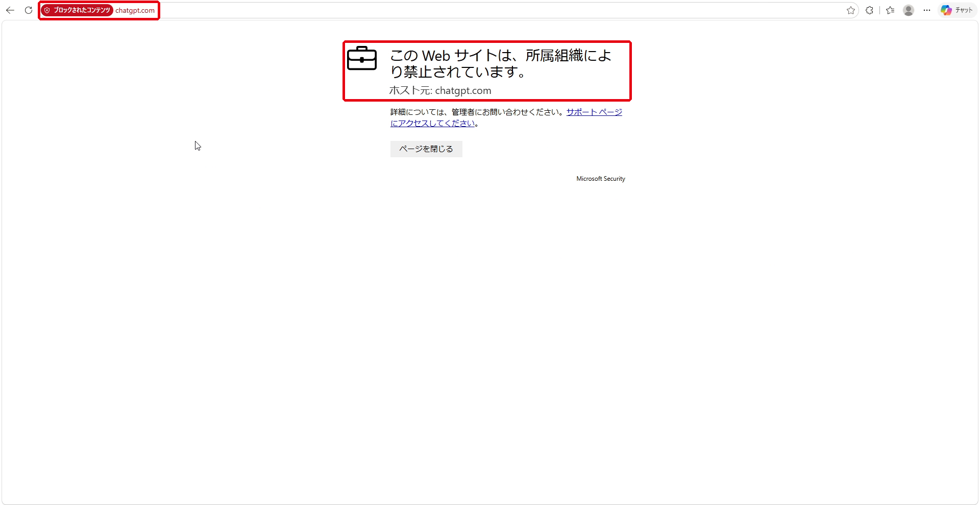Open the Copilot チャット button

(957, 10)
